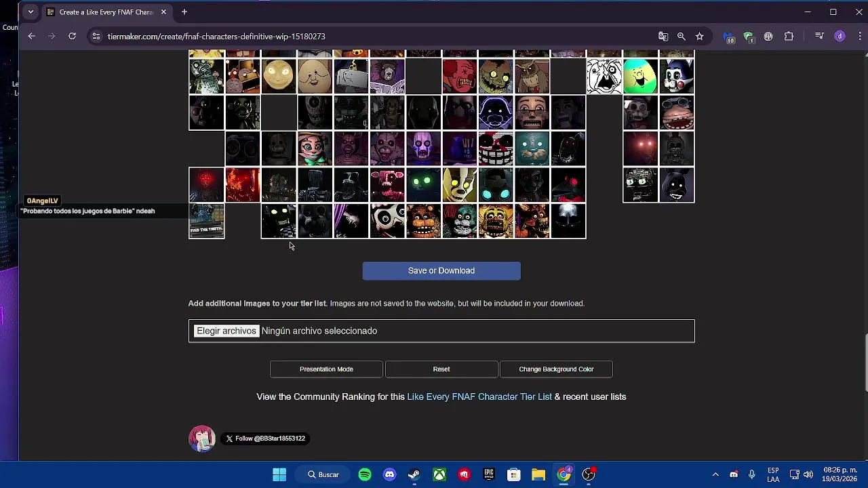Click the 'Follow @BBStar18553122' X button
The image size is (868, 488).
click(266, 439)
